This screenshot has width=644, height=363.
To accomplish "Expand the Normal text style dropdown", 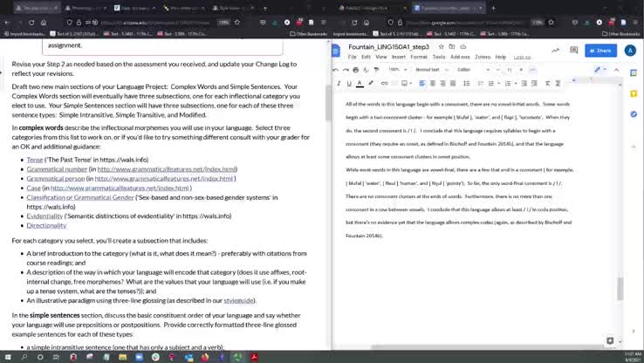I will [x=430, y=70].
